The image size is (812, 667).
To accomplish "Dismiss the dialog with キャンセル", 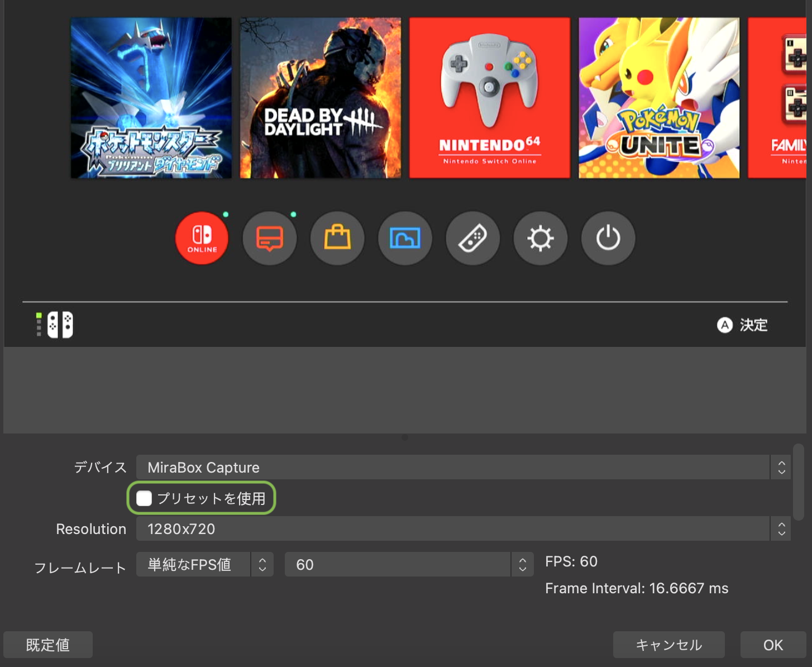I will [668, 645].
